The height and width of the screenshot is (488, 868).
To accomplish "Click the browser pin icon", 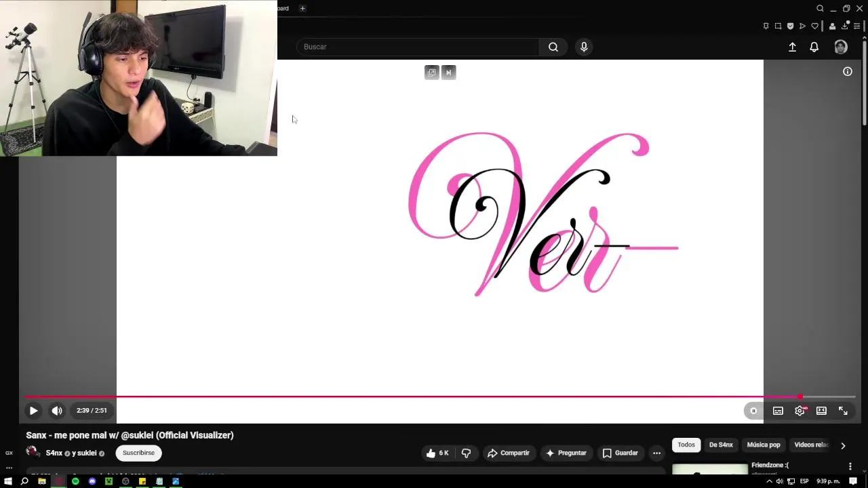I will [766, 26].
